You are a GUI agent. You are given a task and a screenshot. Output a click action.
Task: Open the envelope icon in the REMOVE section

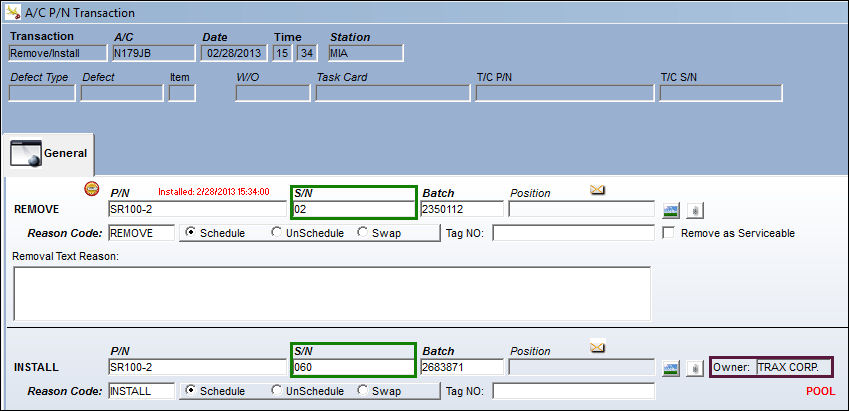coord(597,190)
